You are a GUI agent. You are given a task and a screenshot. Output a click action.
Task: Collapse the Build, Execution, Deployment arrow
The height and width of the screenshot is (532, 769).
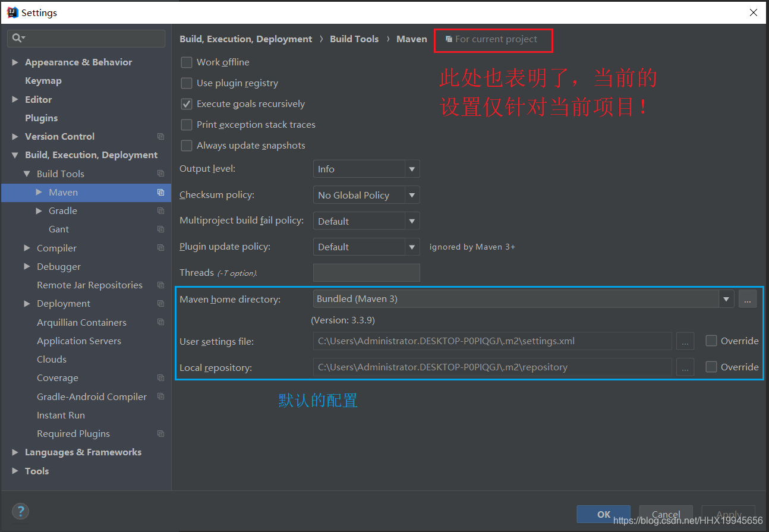(x=15, y=155)
